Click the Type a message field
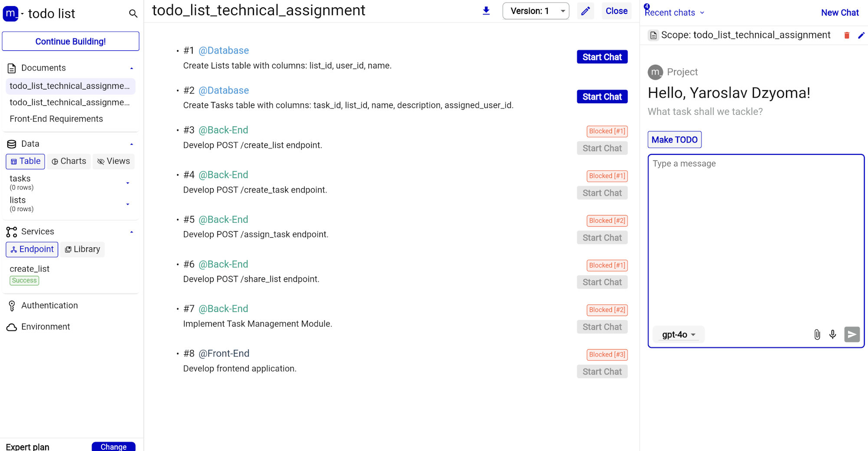 [x=755, y=239]
